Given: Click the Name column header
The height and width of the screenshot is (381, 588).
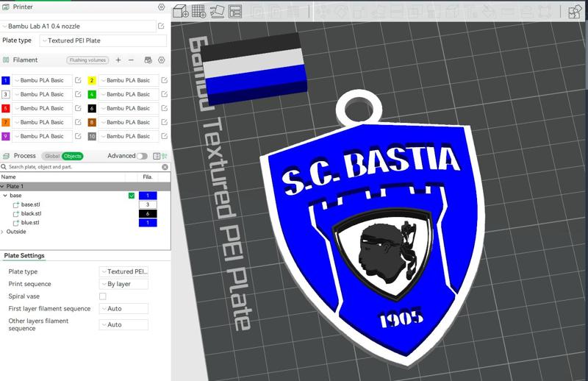Looking at the screenshot, I should 8,177.
